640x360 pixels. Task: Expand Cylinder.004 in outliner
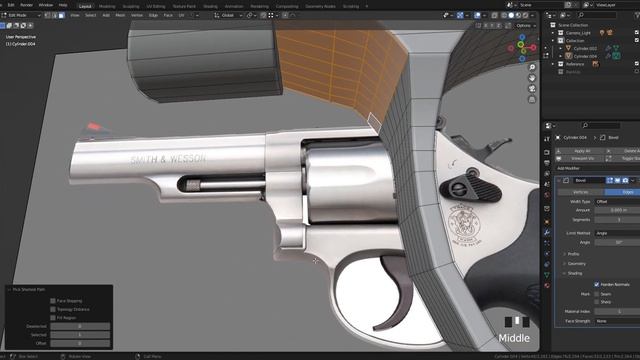(560, 56)
